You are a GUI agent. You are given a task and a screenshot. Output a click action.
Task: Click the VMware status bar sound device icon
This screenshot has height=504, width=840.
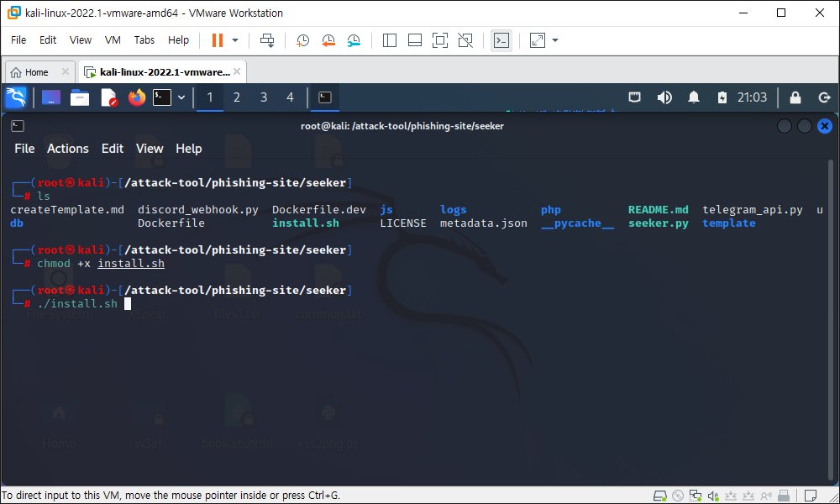tap(712, 496)
